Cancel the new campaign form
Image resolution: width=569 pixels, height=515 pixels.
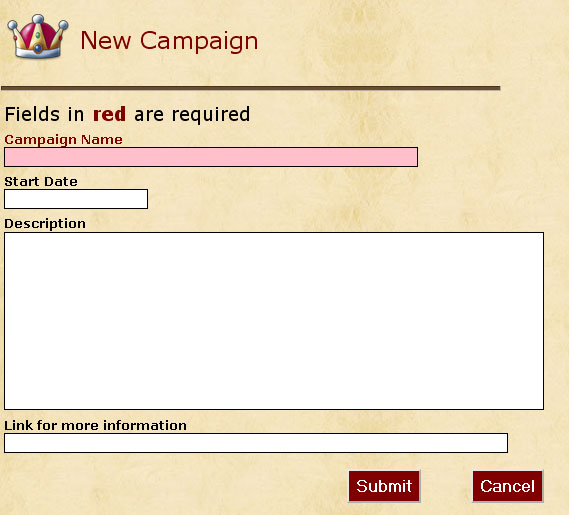507,486
